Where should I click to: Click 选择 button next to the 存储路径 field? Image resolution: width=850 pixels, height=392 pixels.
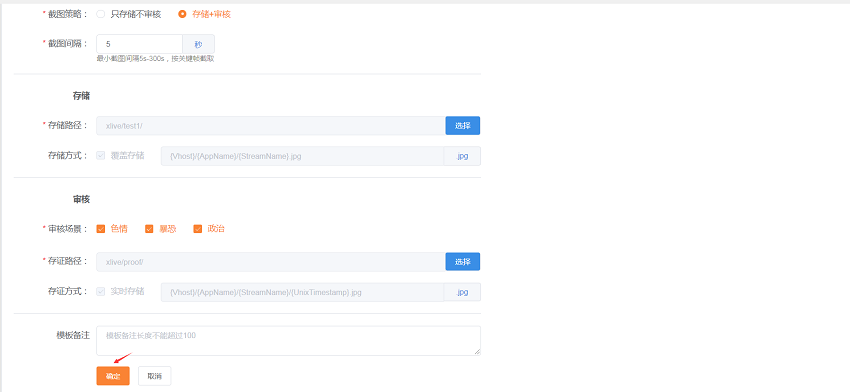point(462,125)
